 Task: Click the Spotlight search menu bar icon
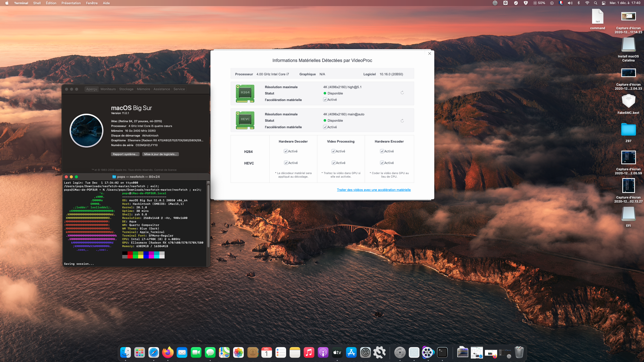coord(595,3)
